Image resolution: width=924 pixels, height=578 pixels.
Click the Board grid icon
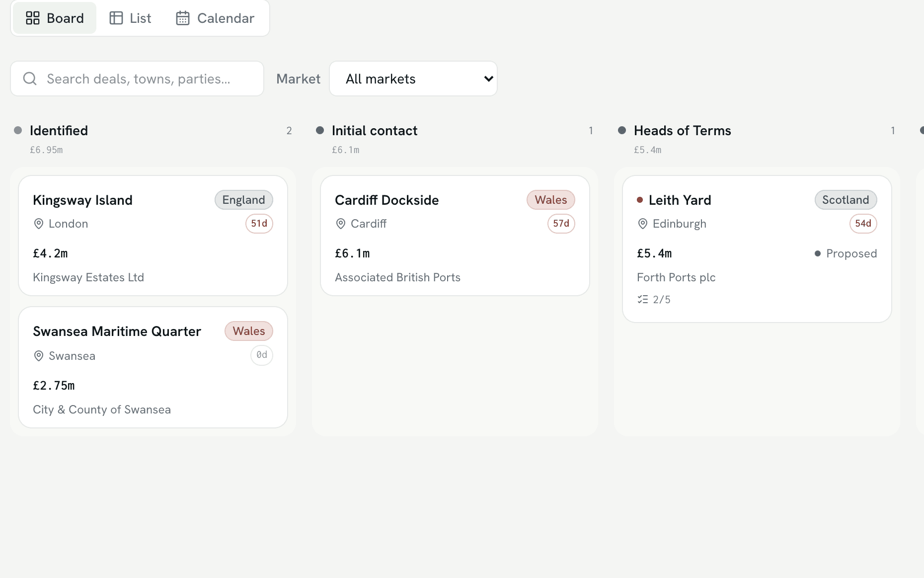[33, 18]
